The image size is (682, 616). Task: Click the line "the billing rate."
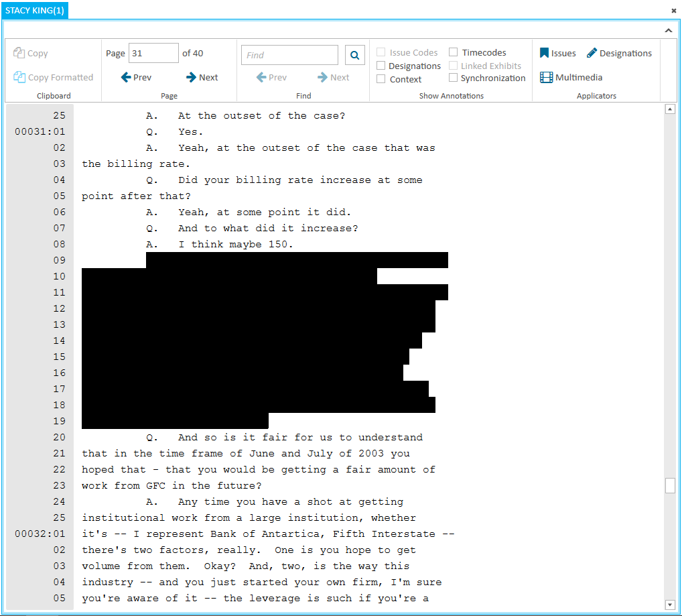(x=136, y=164)
